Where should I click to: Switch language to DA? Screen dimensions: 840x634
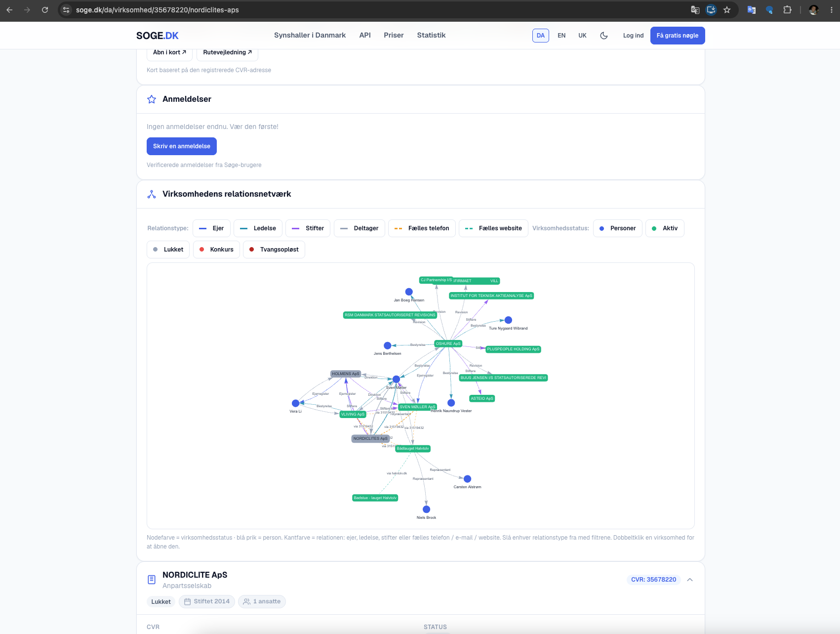coord(541,36)
